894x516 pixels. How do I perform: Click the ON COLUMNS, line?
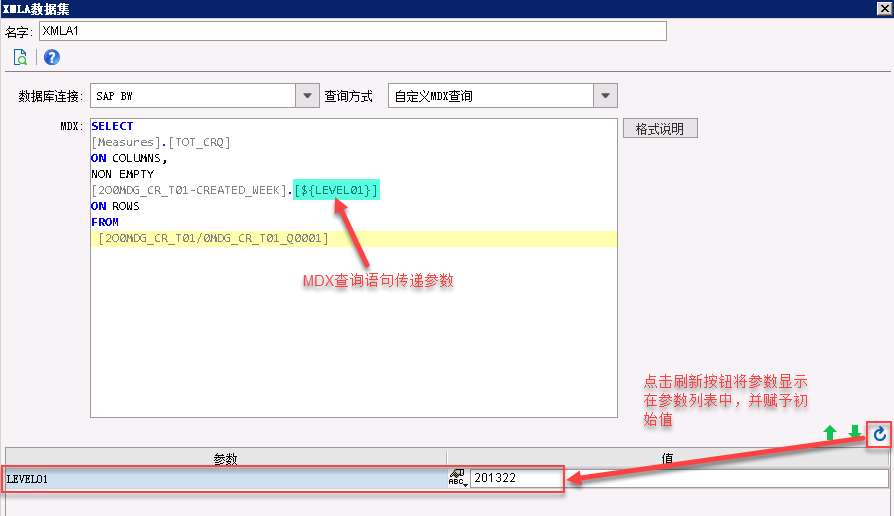(x=129, y=158)
